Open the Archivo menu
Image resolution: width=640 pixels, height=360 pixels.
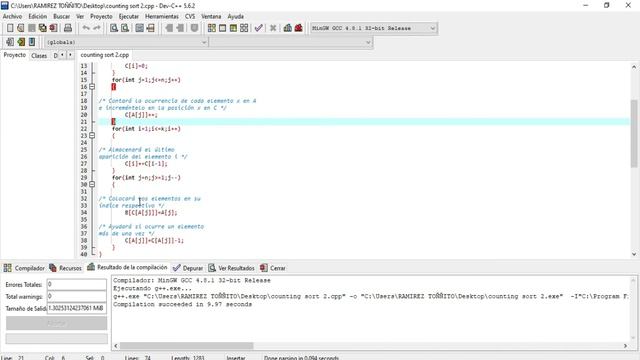click(13, 16)
